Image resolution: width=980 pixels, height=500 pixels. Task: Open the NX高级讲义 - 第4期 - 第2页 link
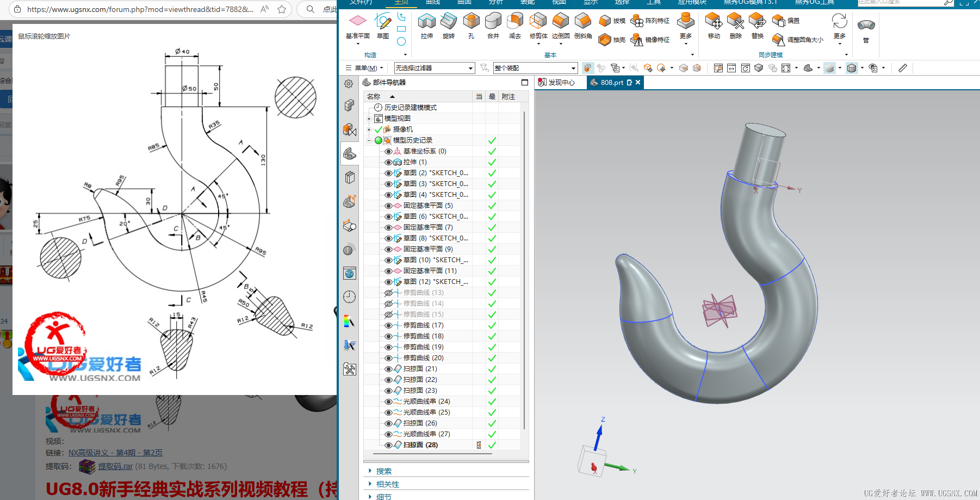point(115,453)
